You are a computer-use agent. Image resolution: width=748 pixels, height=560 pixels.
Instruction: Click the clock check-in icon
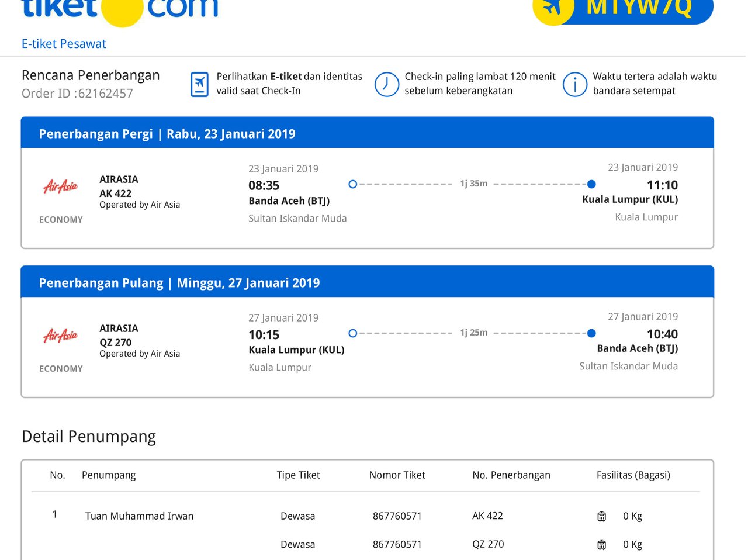tap(387, 85)
